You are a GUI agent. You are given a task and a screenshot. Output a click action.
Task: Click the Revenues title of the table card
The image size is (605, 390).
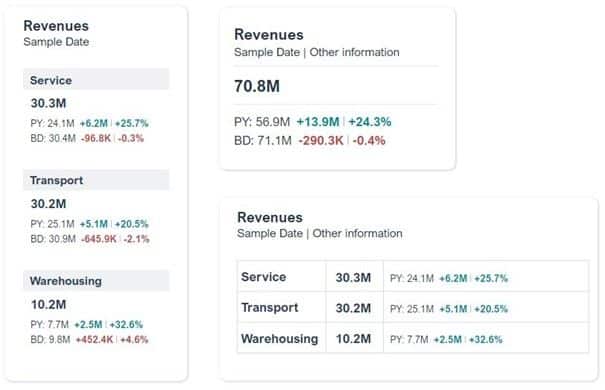pos(270,217)
